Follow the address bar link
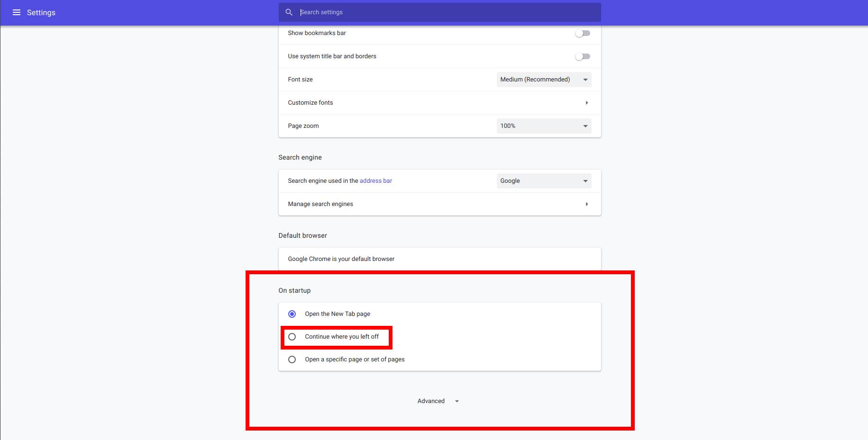This screenshot has height=440, width=868. [x=375, y=181]
